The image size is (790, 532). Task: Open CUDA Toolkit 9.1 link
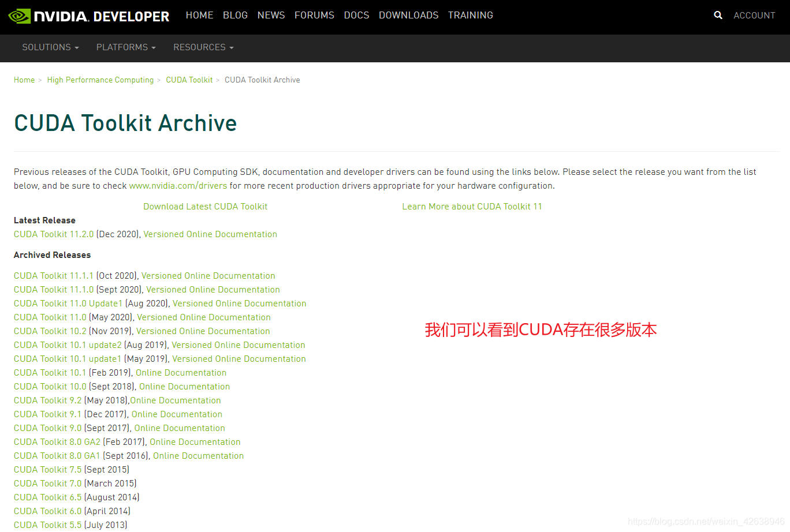[x=48, y=414]
